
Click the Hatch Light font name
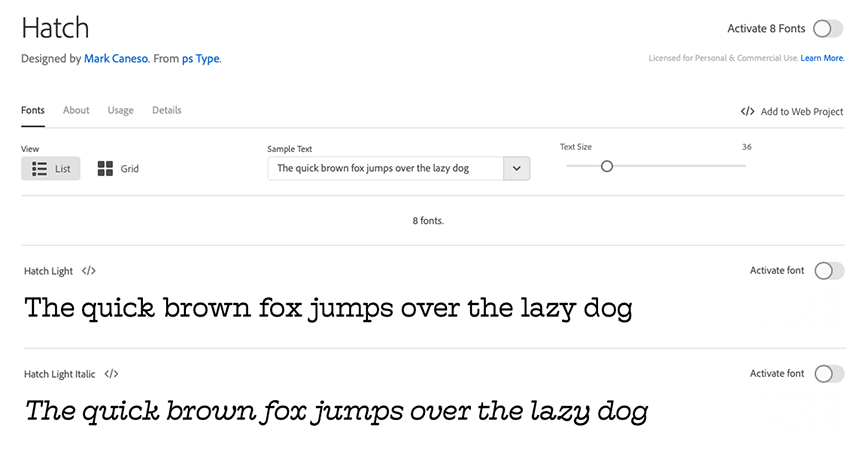click(48, 271)
